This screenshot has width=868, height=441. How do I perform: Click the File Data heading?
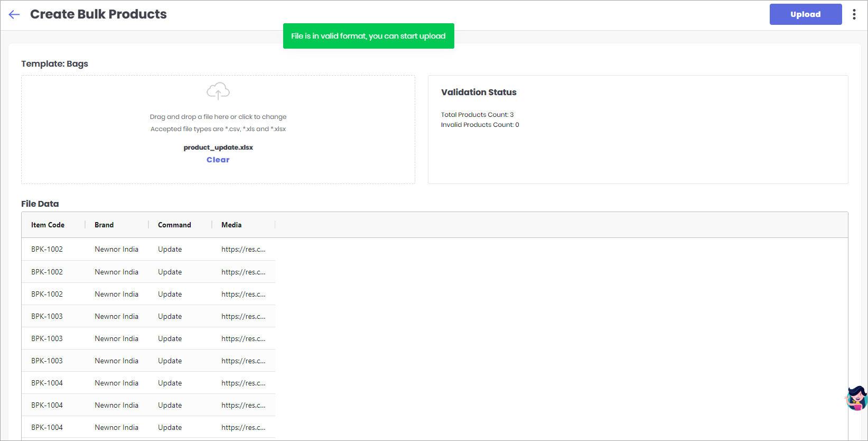point(40,204)
